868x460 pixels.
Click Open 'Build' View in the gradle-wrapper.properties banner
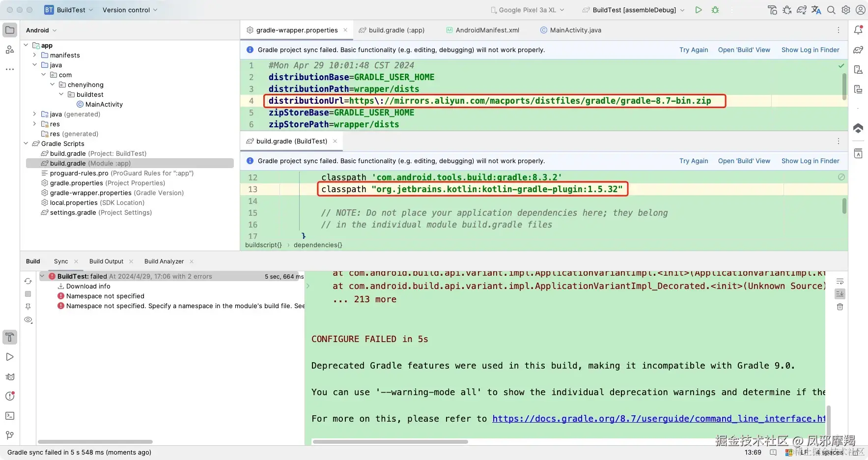744,50
